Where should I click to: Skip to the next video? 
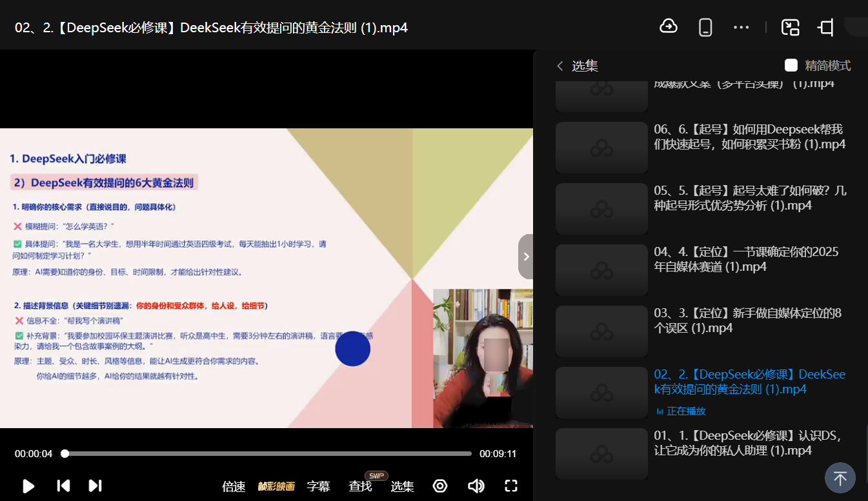click(95, 486)
